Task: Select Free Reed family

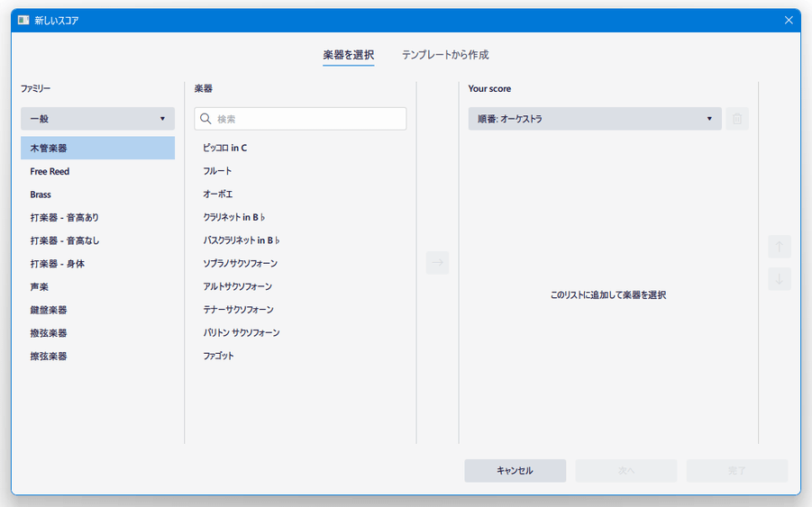Action: click(98, 171)
